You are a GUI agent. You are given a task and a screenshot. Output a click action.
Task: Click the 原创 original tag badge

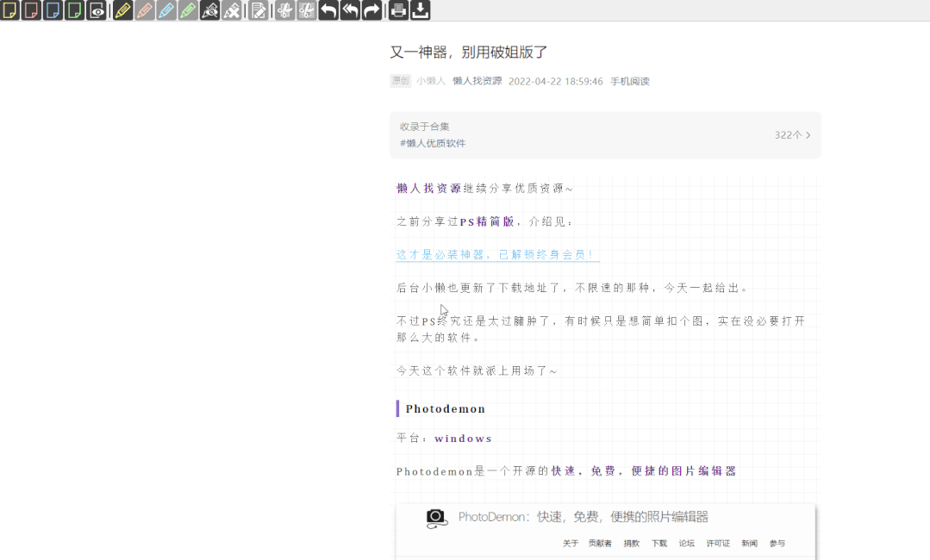coord(400,81)
